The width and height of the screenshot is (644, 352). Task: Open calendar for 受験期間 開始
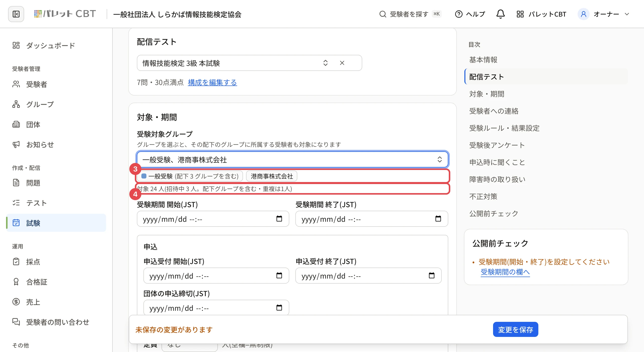pos(279,219)
